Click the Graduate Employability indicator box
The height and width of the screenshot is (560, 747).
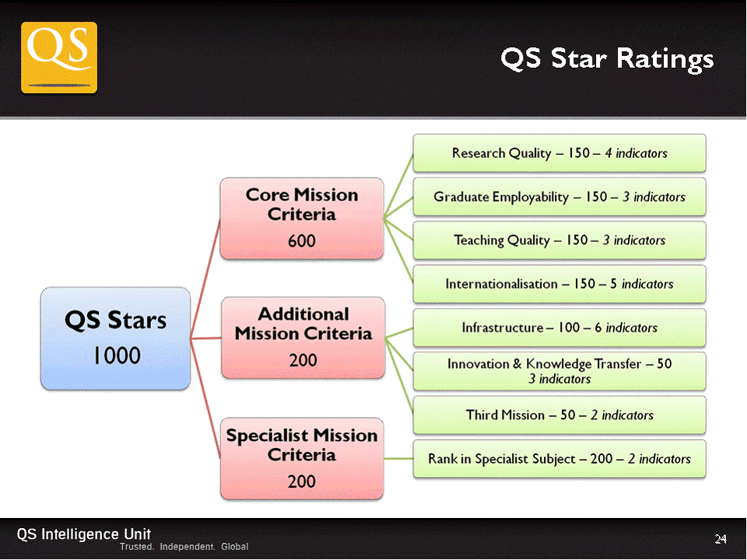(559, 197)
